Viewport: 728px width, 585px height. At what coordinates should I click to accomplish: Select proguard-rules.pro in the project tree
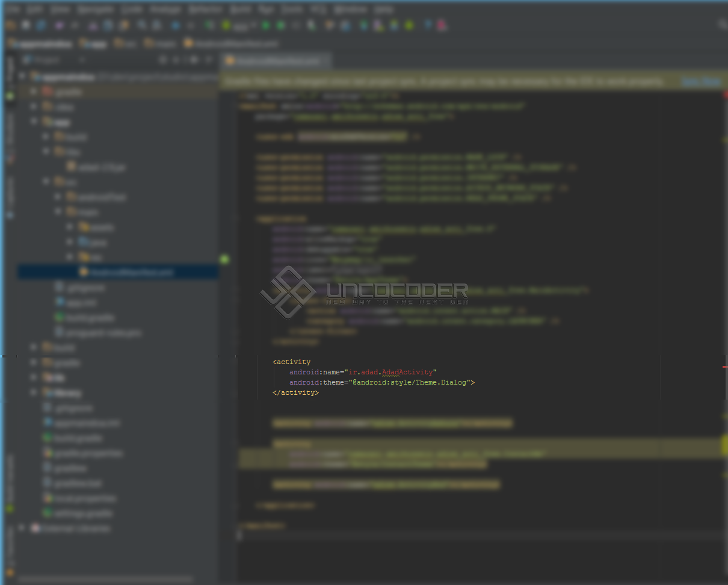click(98, 333)
